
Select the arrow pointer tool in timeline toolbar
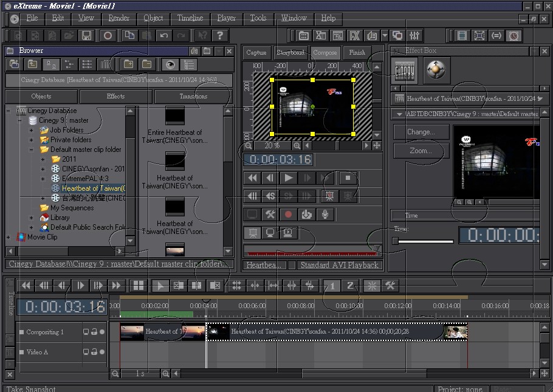click(160, 286)
